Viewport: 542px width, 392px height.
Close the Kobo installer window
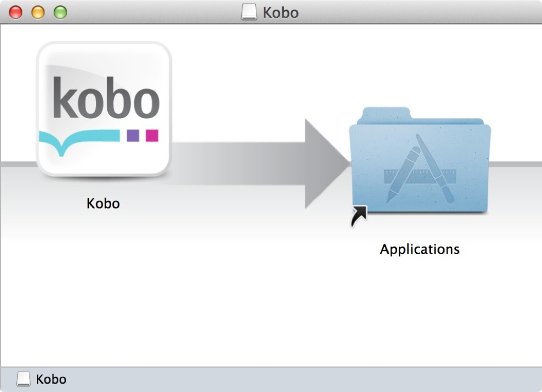point(16,12)
